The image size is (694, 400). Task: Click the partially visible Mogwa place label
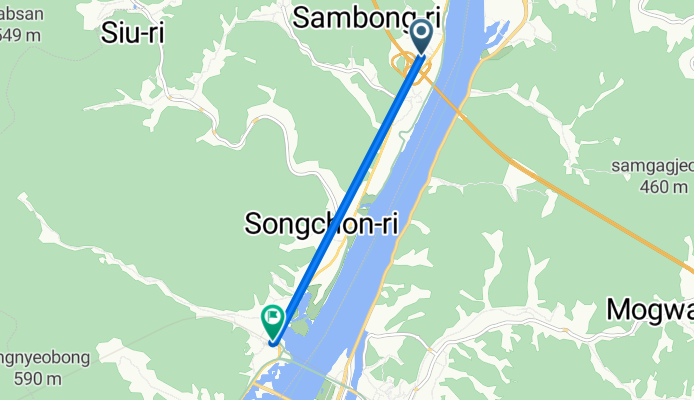click(x=650, y=309)
